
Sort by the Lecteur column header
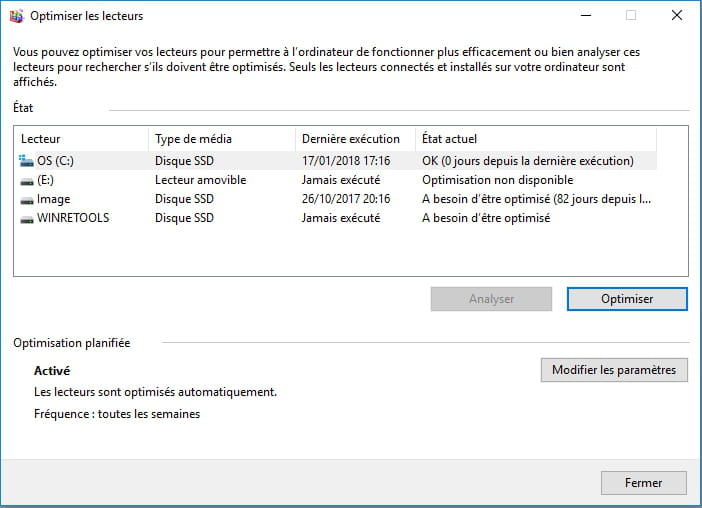point(82,139)
